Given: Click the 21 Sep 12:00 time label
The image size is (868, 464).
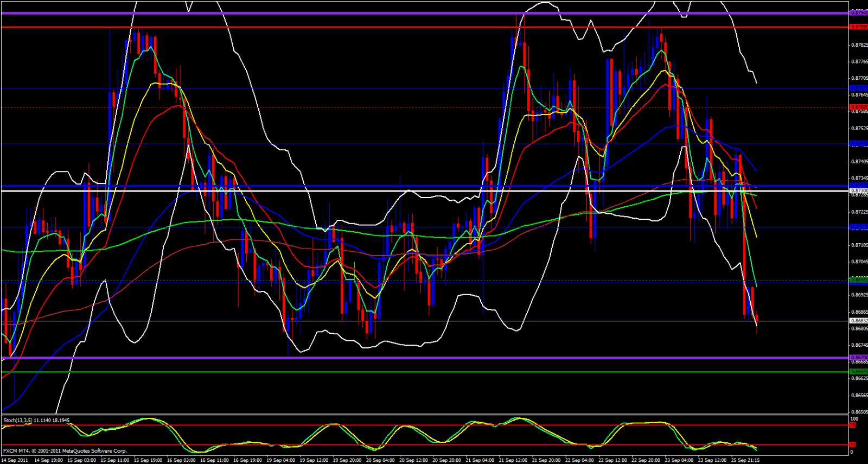Looking at the screenshot, I should pyautogui.click(x=513, y=460).
